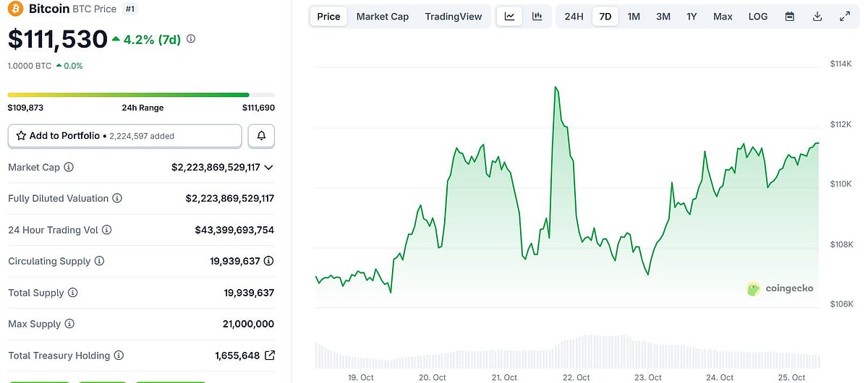Set chart range to 1M
Viewport: 868px width, 383px height.
point(634,16)
